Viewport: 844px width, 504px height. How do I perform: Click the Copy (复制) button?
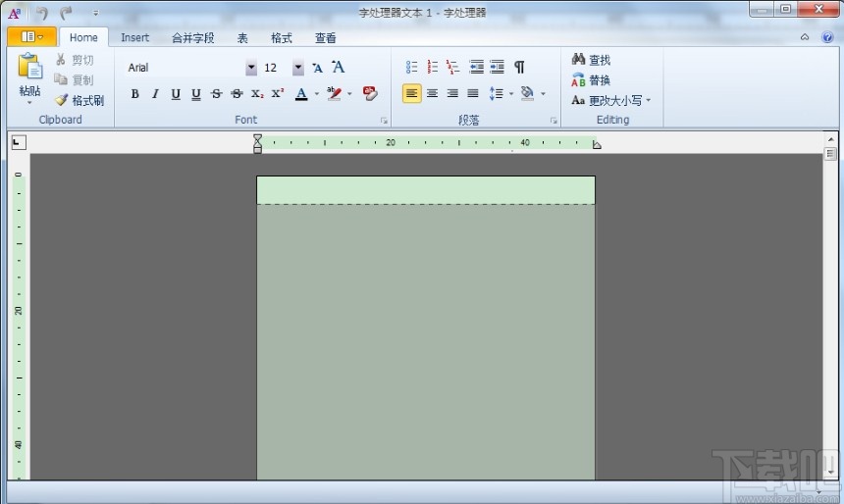click(x=75, y=79)
